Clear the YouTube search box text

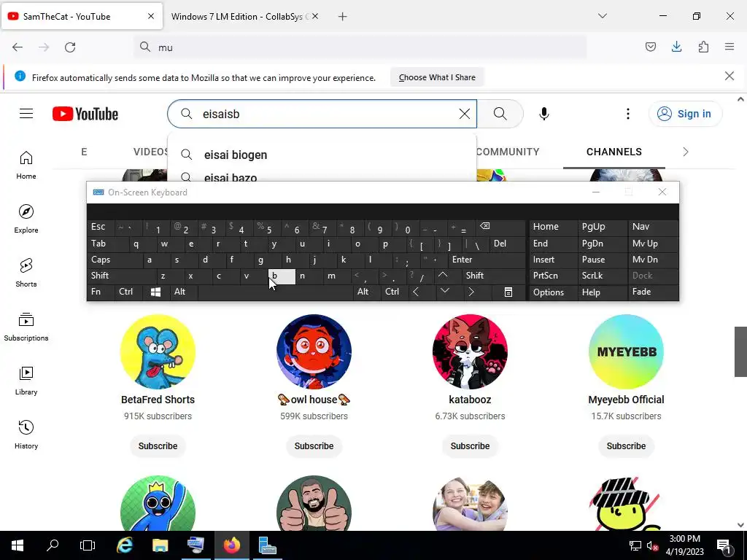click(x=464, y=114)
